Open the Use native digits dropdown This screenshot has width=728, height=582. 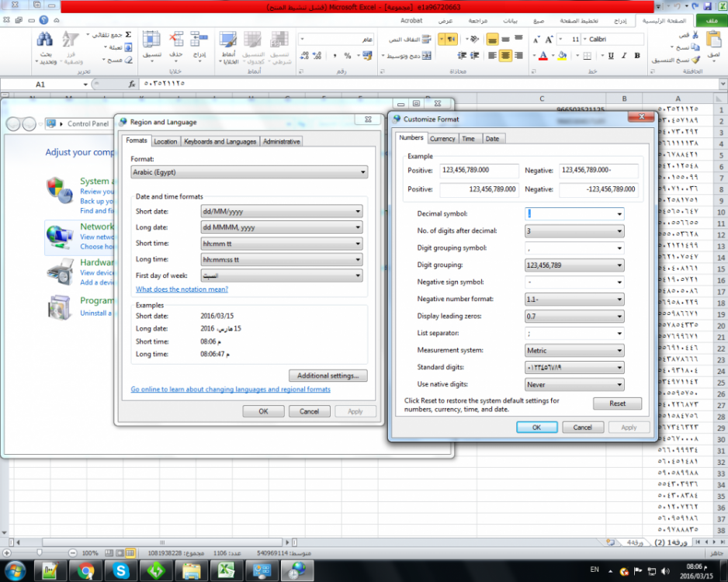point(574,384)
